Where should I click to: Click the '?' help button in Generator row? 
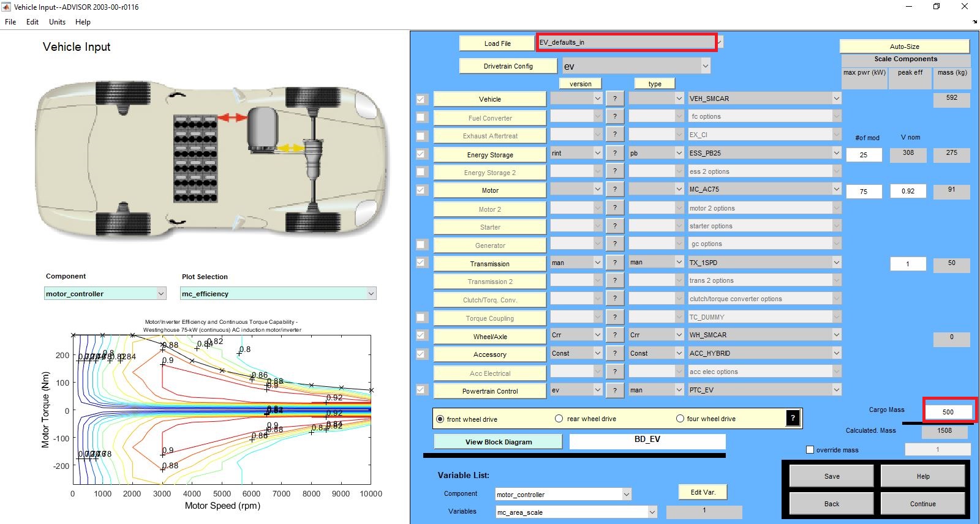(614, 244)
